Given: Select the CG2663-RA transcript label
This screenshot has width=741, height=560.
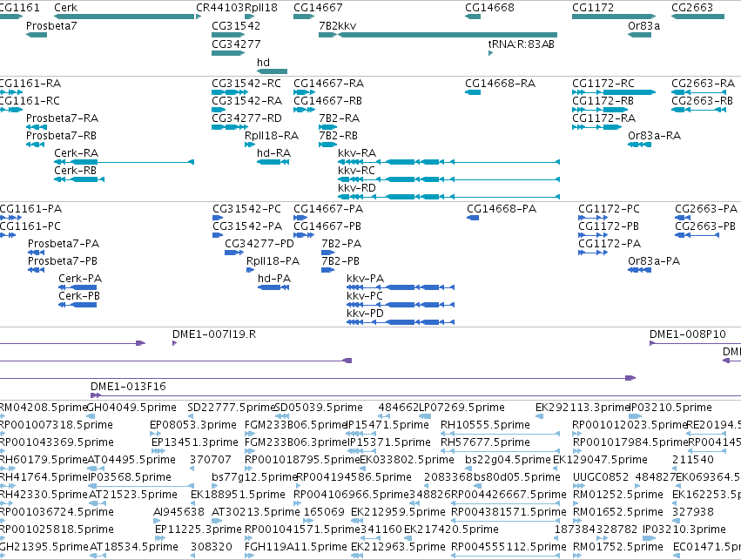Looking at the screenshot, I should click(x=704, y=84).
